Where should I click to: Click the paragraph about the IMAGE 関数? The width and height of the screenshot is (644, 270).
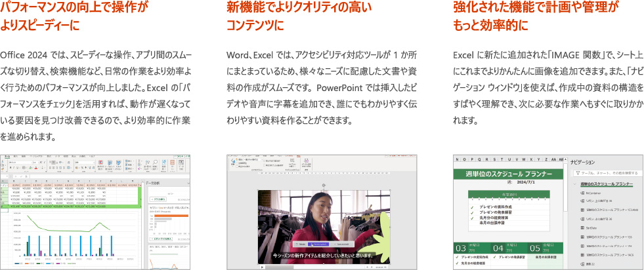(548, 88)
